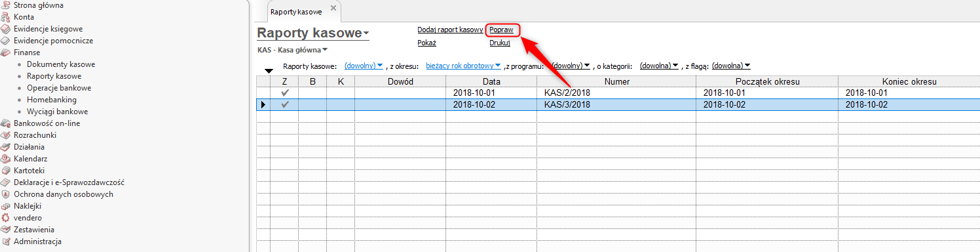980x252 pixels.
Task: Click the Kartoteki icon
Action: (x=6, y=171)
